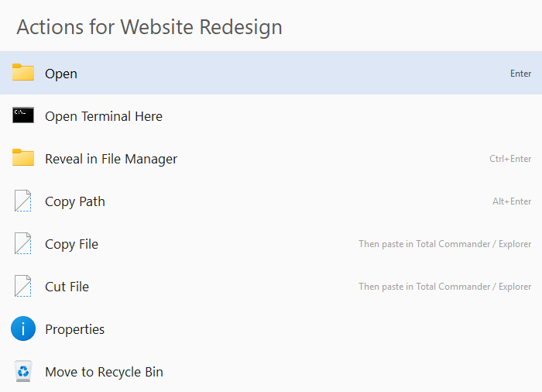
Task: Select the Cut File action
Action: pos(271,286)
